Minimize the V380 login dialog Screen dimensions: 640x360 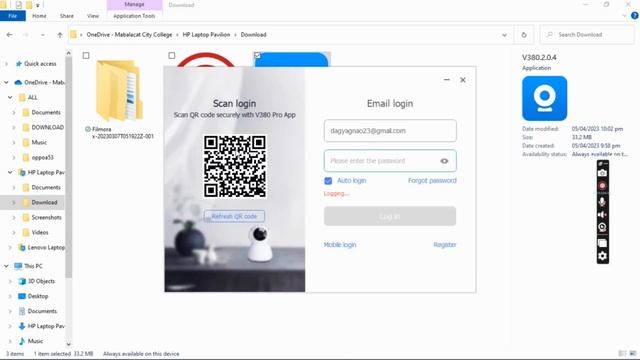click(x=447, y=80)
